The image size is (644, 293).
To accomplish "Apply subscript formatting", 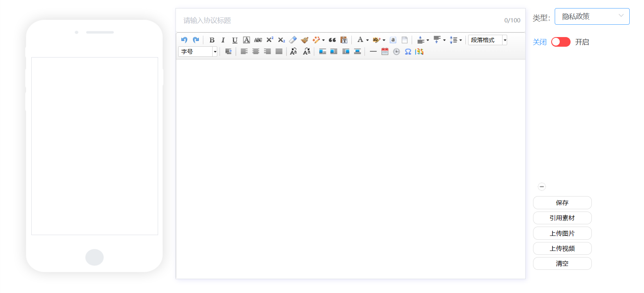I will coord(281,40).
